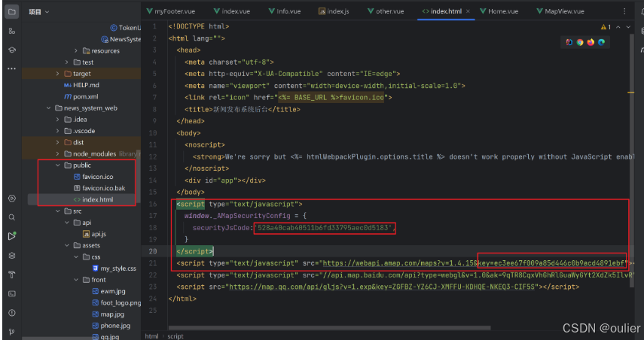Viewport: 644px width, 340px height.
Task: Open the Terminal tool window icon
Action: (11, 293)
